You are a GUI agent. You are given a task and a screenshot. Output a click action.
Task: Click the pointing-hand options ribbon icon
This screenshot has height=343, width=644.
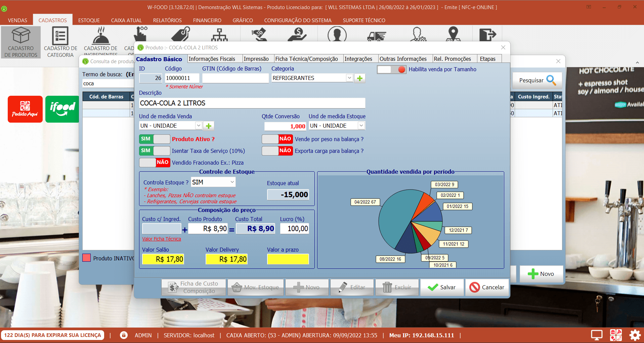point(140,34)
